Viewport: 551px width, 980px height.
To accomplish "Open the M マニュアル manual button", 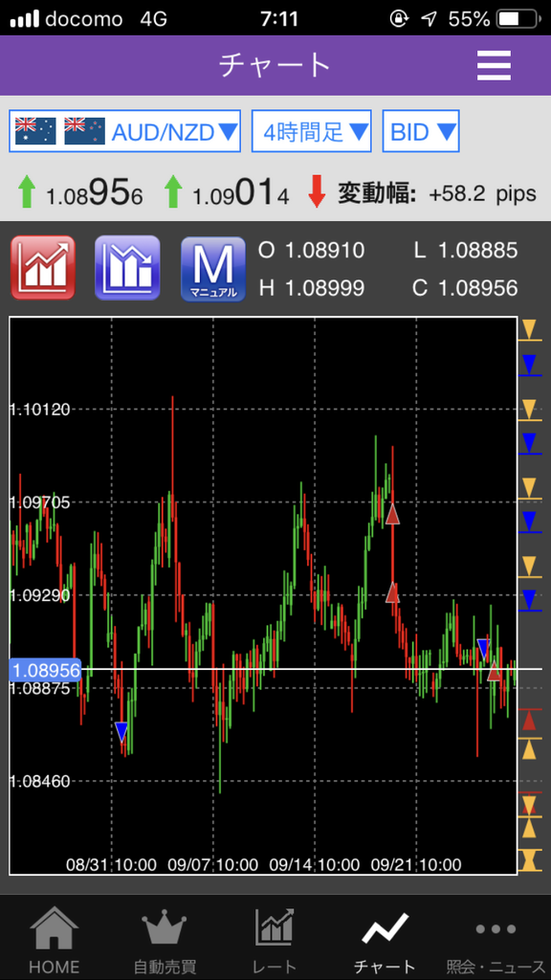I will coord(213,269).
